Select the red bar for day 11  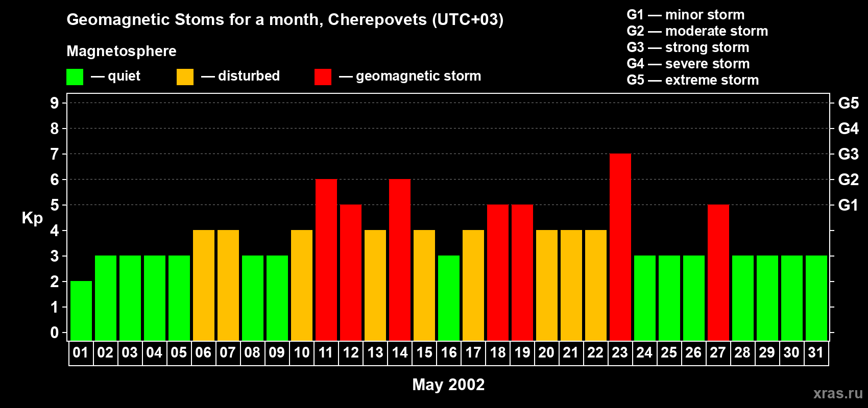pos(326,260)
